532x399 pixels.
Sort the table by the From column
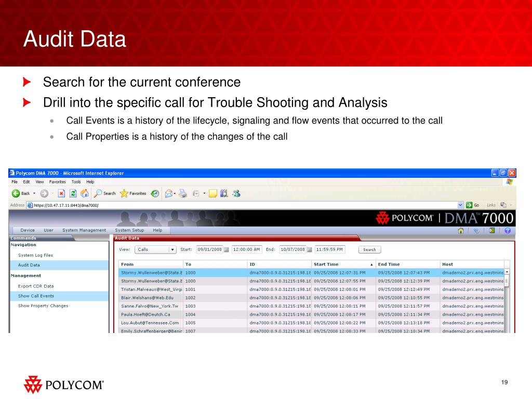click(x=151, y=264)
